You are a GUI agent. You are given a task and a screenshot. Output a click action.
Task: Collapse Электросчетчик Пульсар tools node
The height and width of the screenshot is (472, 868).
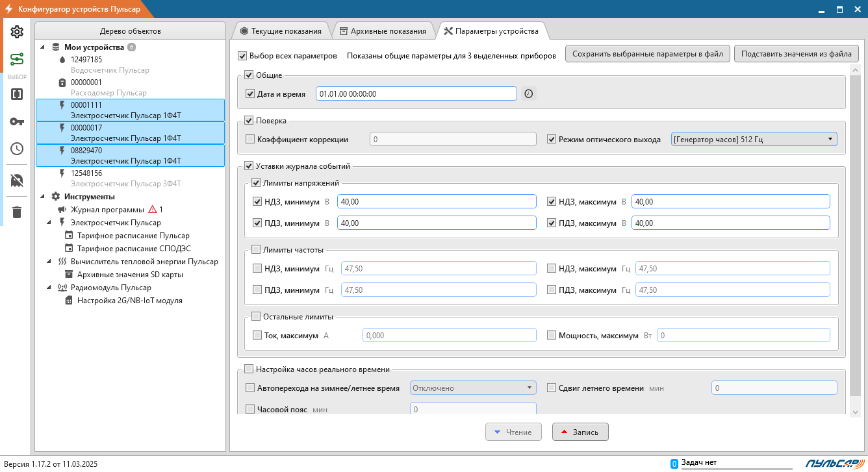pos(50,223)
